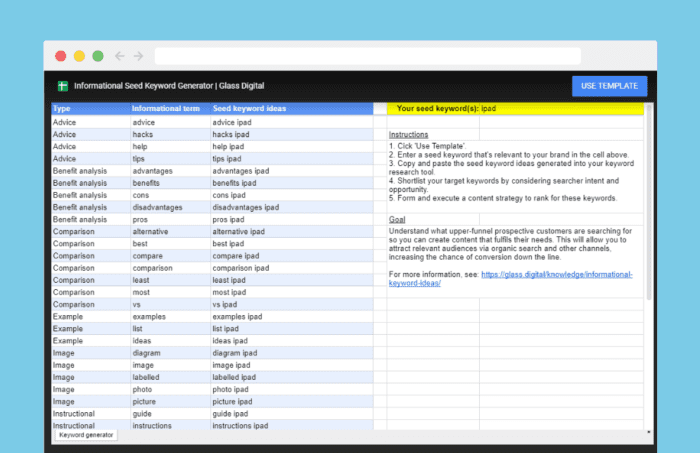
Task: Select the cell 'image ipad'
Action: tap(292, 365)
